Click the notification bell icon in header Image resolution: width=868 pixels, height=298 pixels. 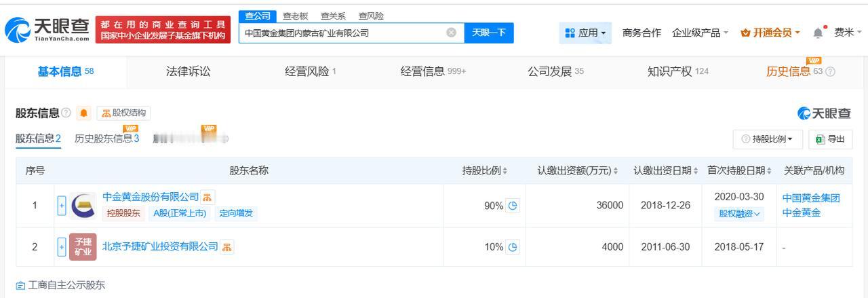tap(818, 33)
